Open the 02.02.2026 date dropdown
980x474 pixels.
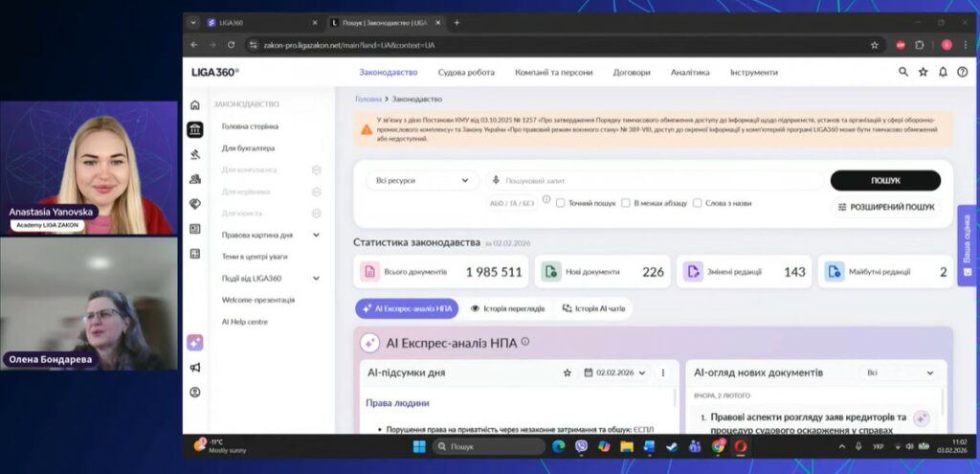point(614,372)
